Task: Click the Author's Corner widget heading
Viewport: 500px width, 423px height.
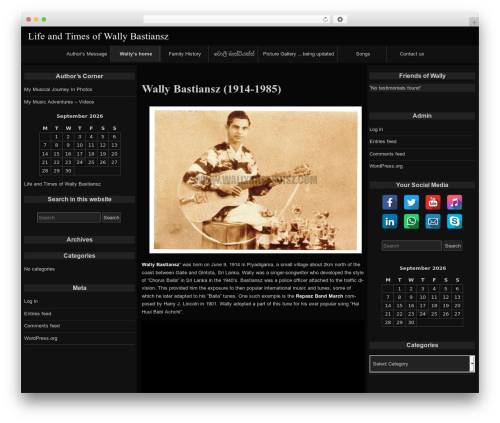Action: [79, 76]
